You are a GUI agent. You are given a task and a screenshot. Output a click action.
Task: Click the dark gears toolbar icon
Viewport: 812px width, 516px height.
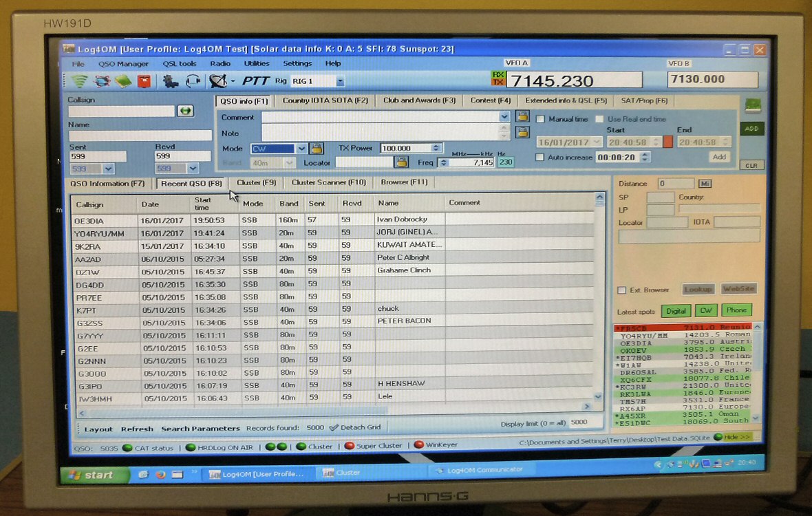click(171, 80)
